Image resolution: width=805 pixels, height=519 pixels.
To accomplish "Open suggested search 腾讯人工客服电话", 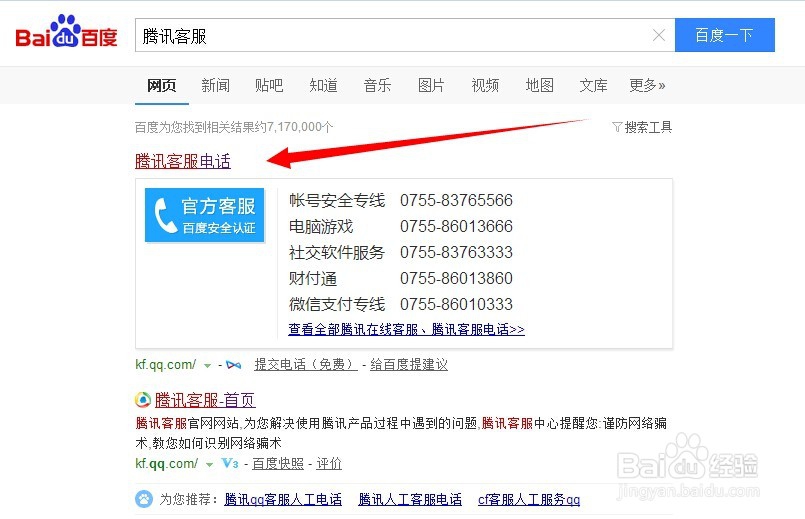I will coord(410,499).
